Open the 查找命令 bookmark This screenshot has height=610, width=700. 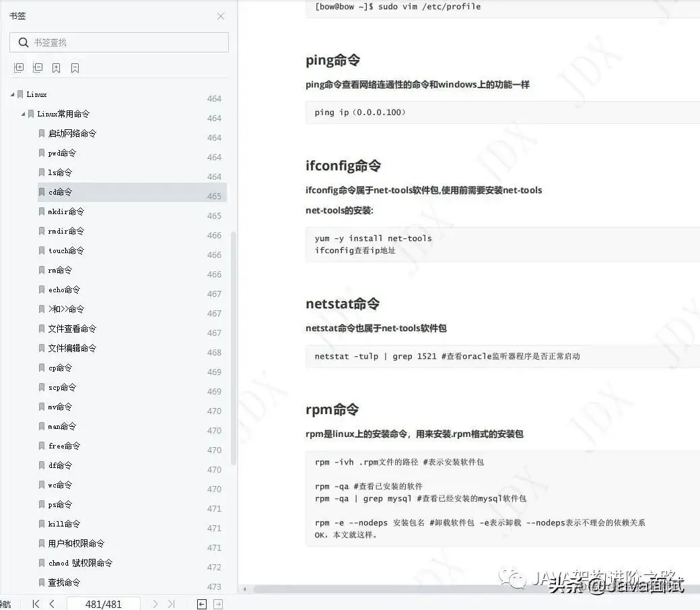[x=65, y=583]
